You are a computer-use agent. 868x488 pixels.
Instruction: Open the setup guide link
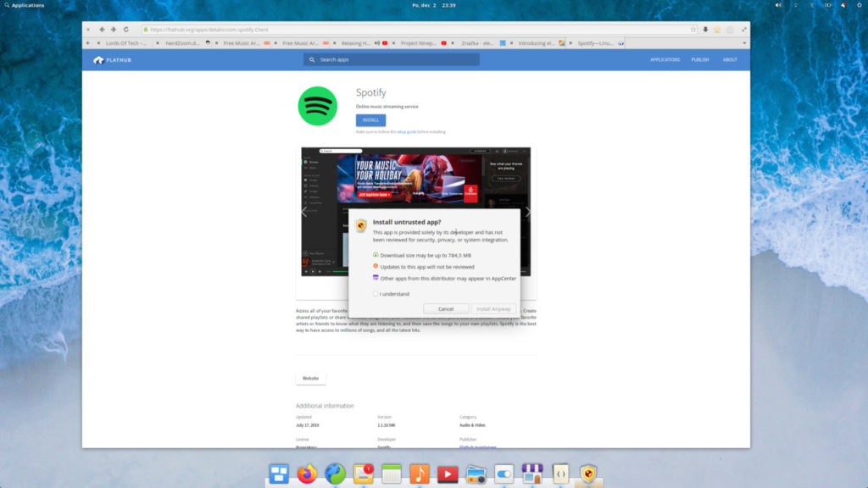pyautogui.click(x=406, y=132)
